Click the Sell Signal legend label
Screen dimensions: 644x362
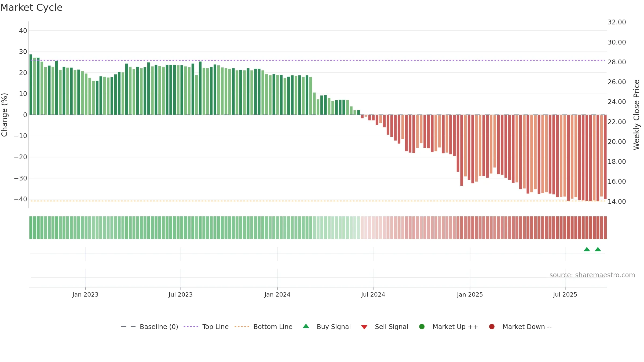(x=391, y=327)
